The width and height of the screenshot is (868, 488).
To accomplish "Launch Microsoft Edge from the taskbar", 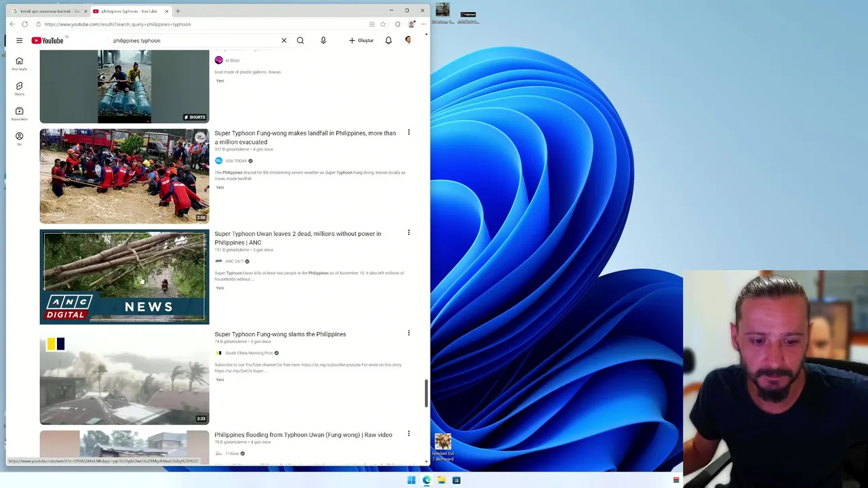I will [x=427, y=480].
